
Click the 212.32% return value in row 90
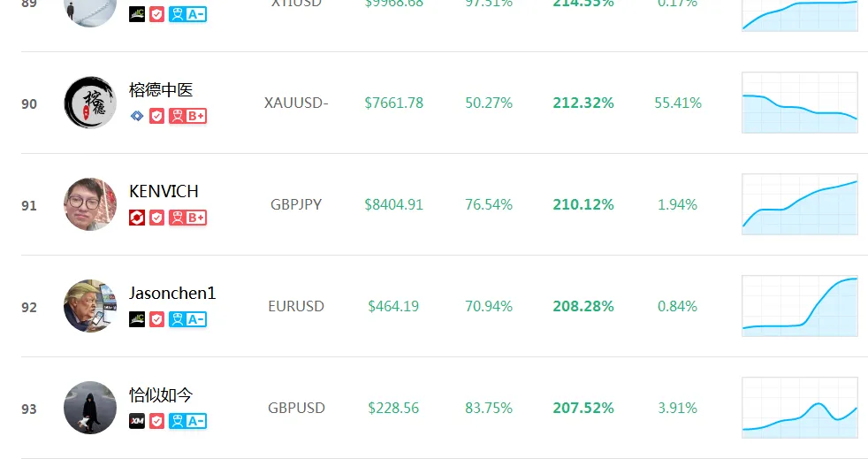point(583,103)
